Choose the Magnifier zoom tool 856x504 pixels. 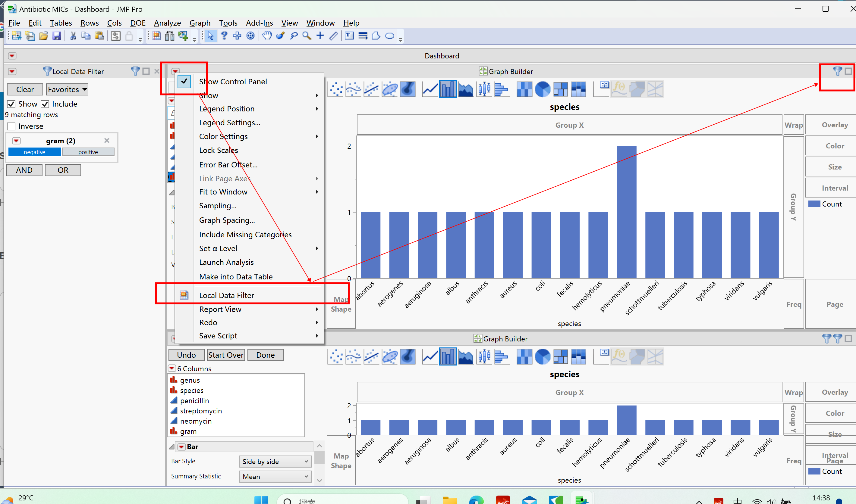click(307, 36)
